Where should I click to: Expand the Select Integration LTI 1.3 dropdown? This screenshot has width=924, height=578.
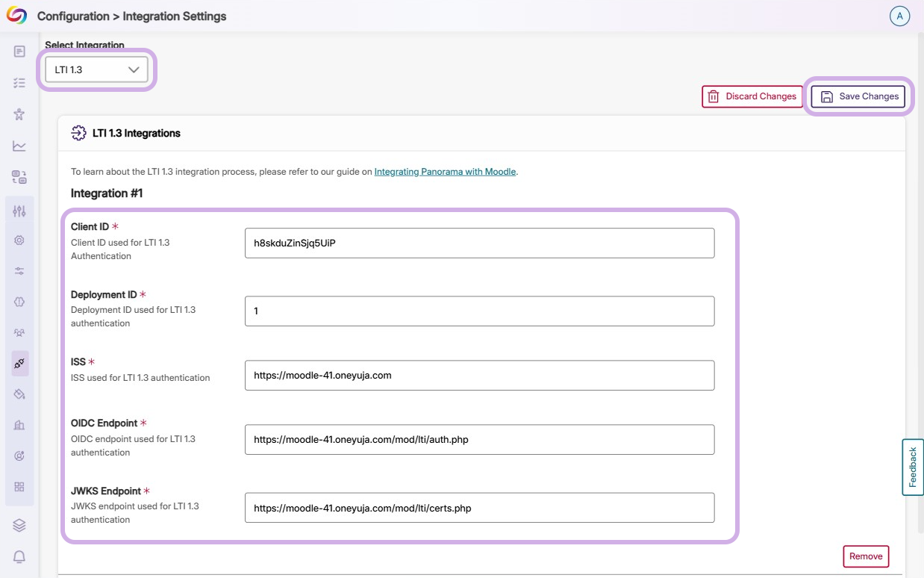coord(96,69)
